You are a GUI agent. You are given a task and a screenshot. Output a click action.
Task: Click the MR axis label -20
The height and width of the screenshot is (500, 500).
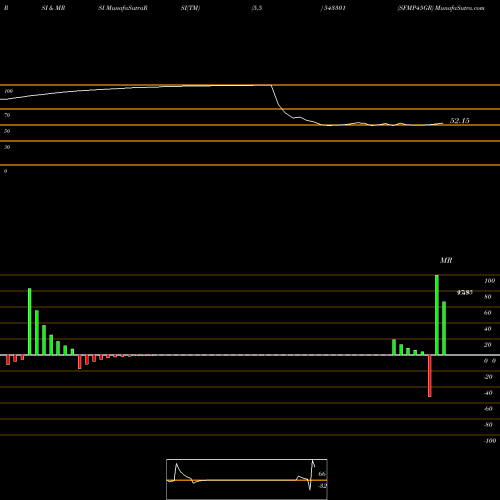tap(488, 377)
